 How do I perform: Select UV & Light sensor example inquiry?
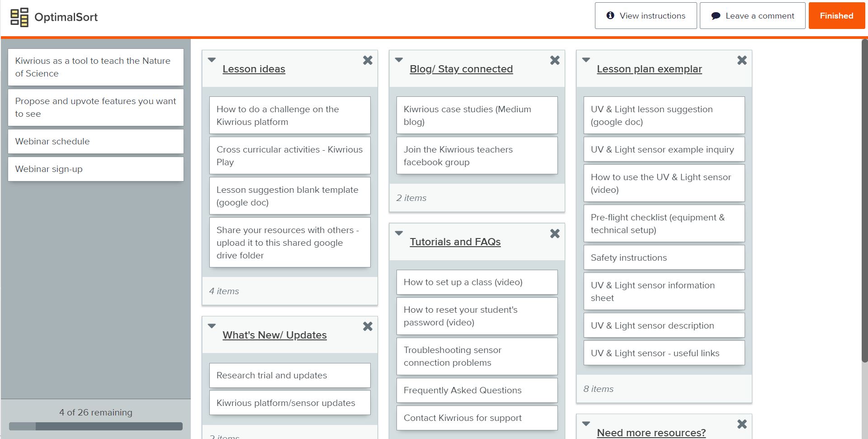(664, 149)
